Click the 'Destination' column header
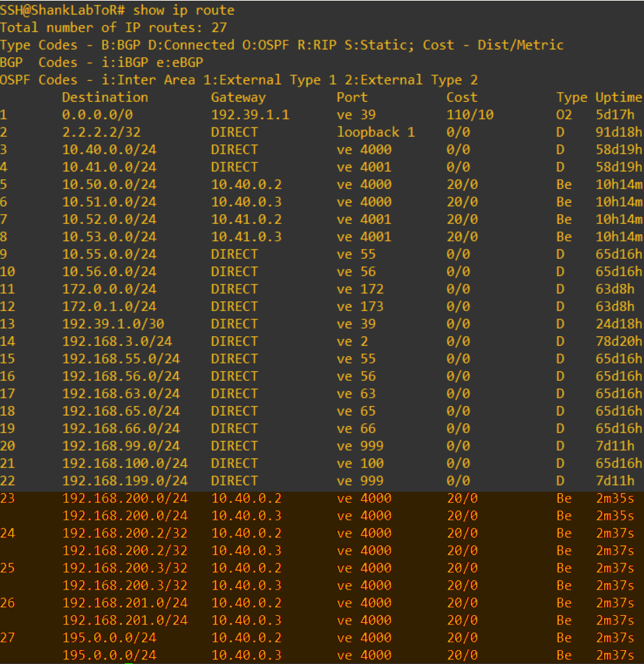The image size is (644, 664). [x=105, y=97]
